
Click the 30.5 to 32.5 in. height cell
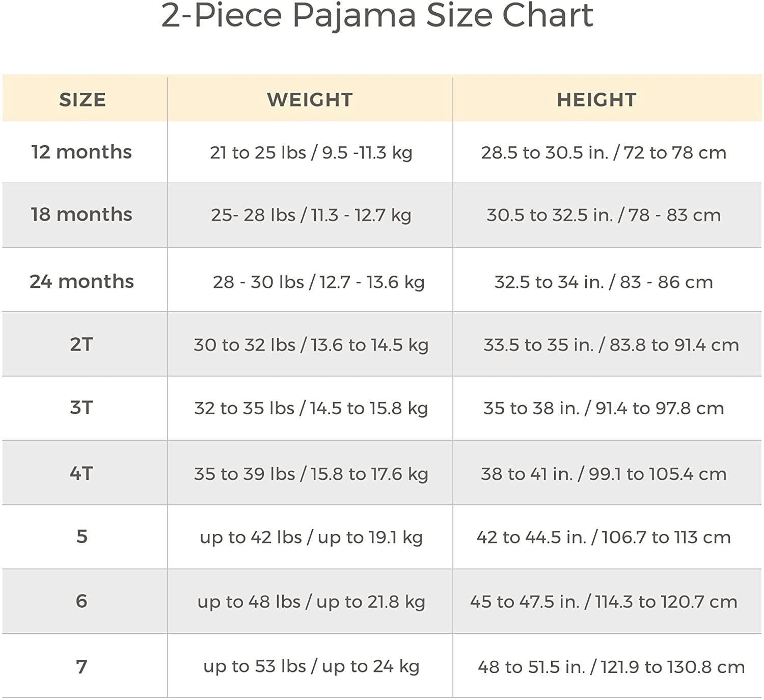point(604,215)
